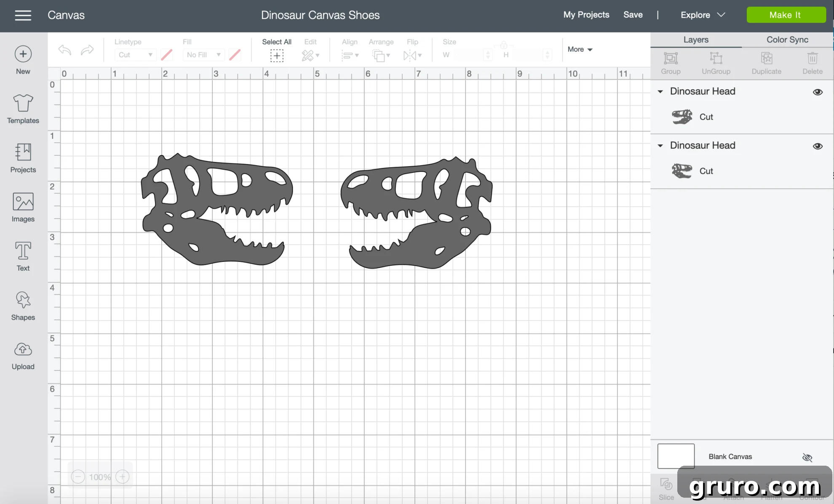Switch to the Color Sync tab
This screenshot has width=834, height=504.
787,40
